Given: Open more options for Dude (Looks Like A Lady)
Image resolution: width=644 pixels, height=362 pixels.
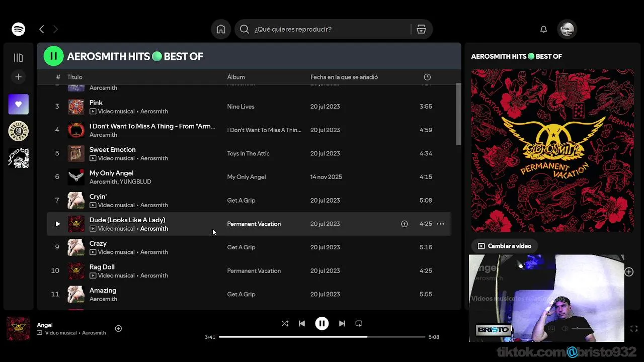Looking at the screenshot, I should [x=440, y=224].
